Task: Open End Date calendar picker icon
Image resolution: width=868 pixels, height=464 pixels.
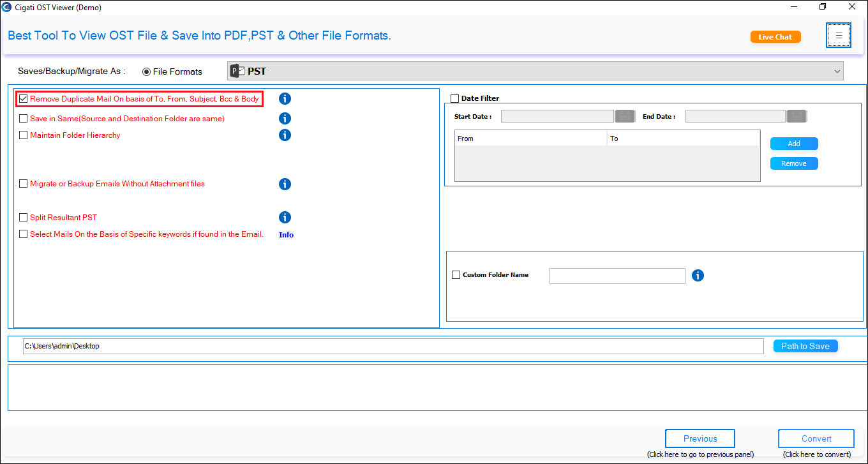Action: (x=797, y=116)
